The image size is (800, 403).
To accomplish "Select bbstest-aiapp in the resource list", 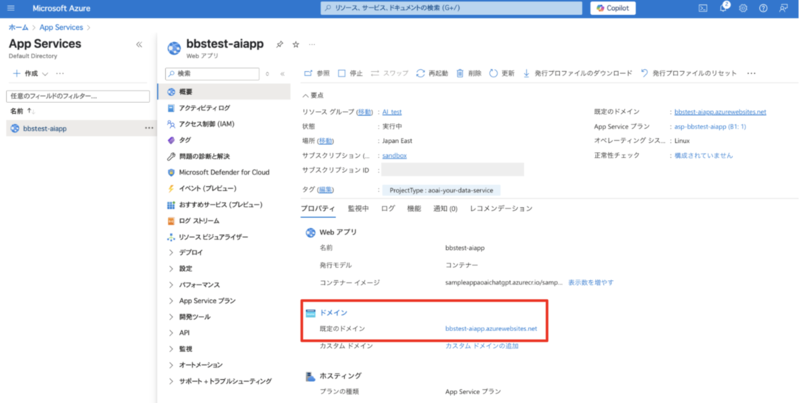I will (x=45, y=129).
